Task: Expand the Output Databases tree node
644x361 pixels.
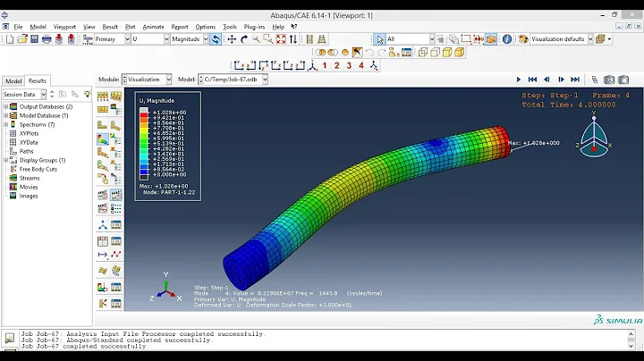Action: tap(5, 106)
